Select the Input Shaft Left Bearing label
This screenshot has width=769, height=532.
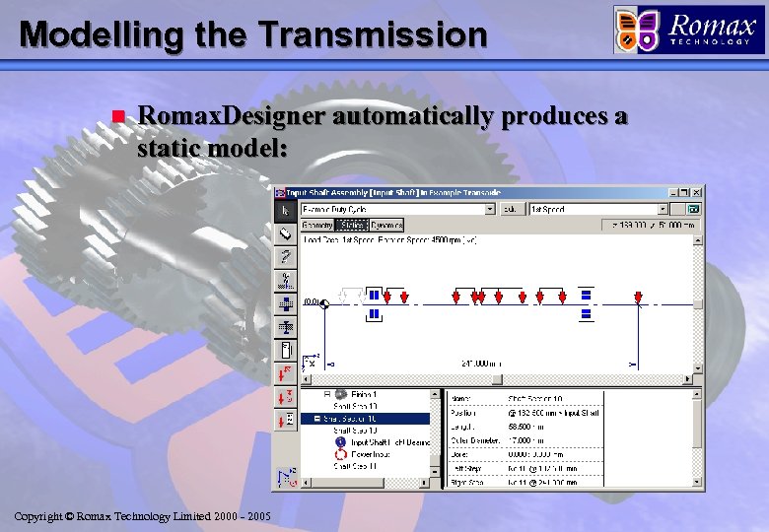390,442
